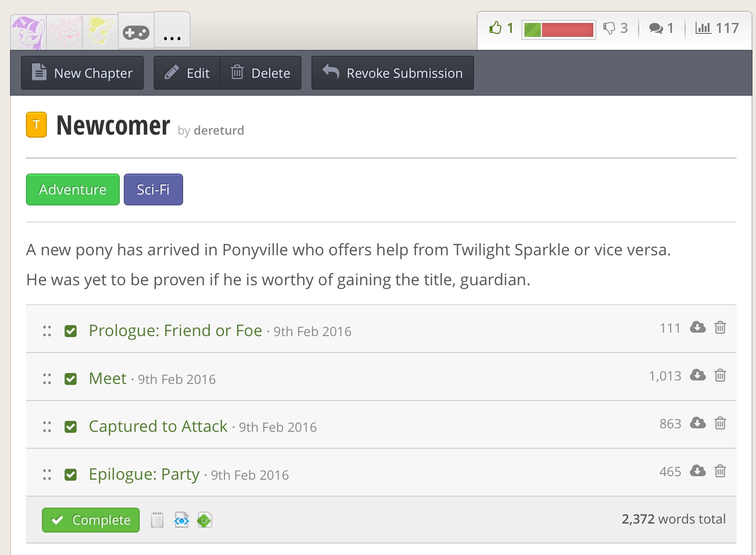This screenshot has height=555, width=756.
Task: Toggle publish checkbox for Prologue: Friend or Foe
Action: click(x=71, y=331)
